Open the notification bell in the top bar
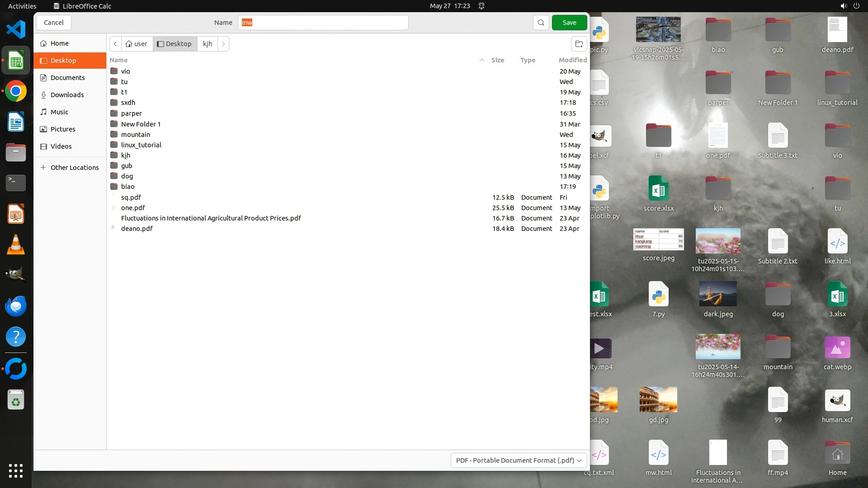The image size is (868, 488). tap(481, 6)
